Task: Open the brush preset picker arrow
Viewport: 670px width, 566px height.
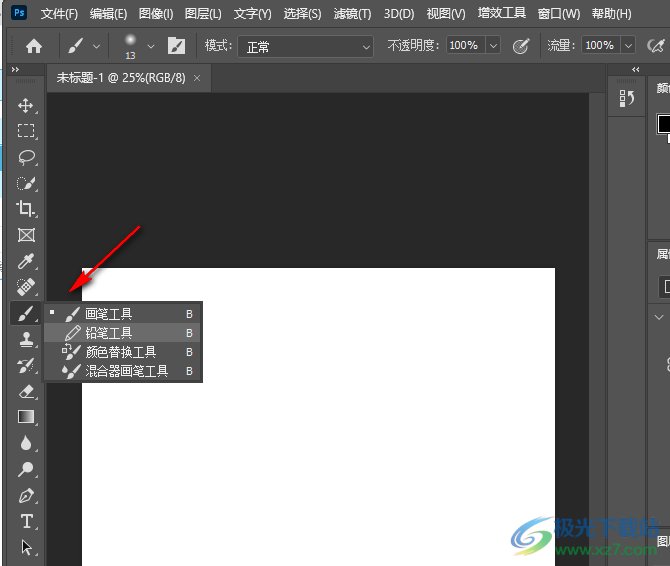Action: tap(151, 46)
